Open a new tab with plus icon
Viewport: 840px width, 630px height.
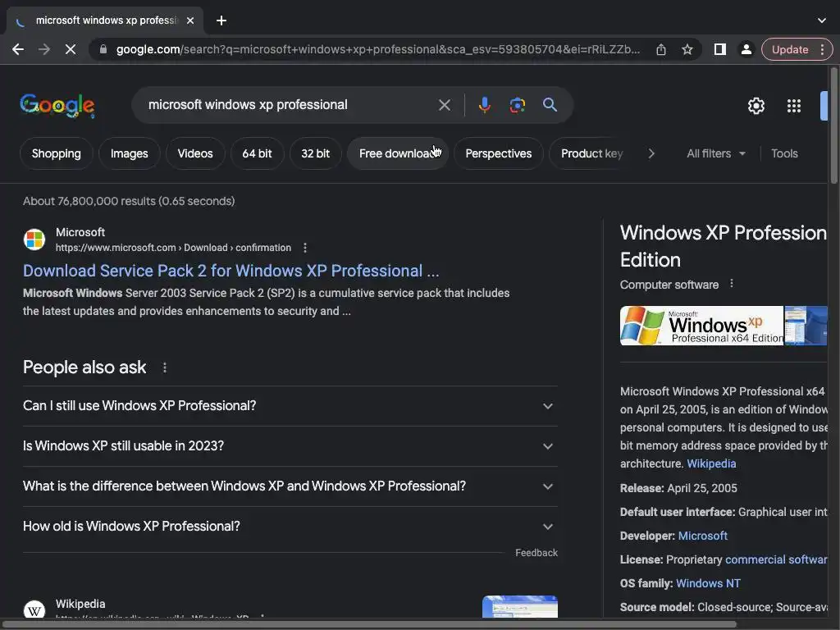click(x=221, y=21)
